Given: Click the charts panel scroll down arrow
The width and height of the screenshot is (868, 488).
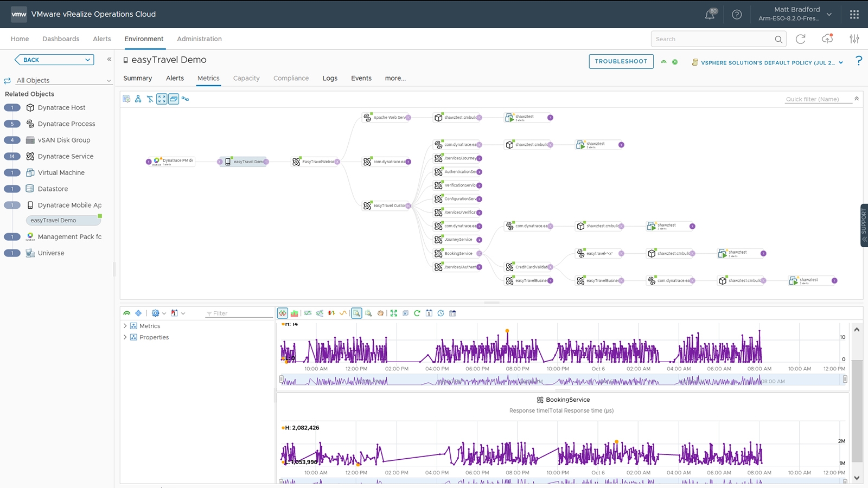Looking at the screenshot, I should pyautogui.click(x=857, y=478).
